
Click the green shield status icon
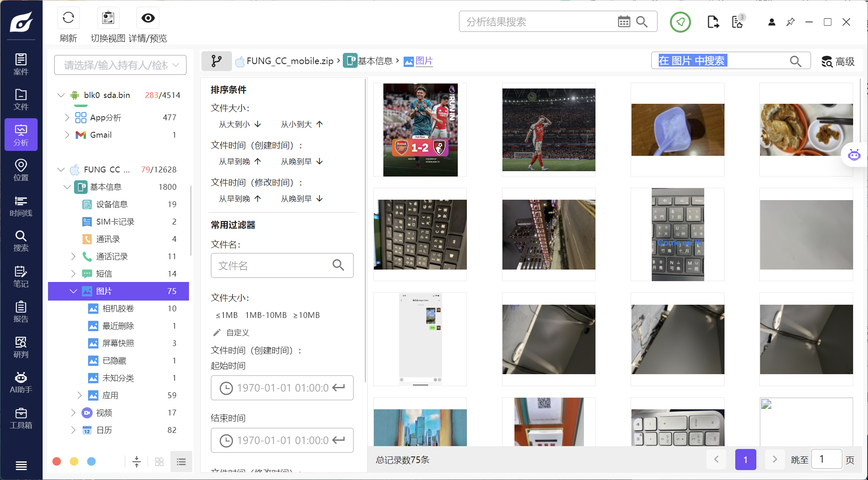(680, 22)
